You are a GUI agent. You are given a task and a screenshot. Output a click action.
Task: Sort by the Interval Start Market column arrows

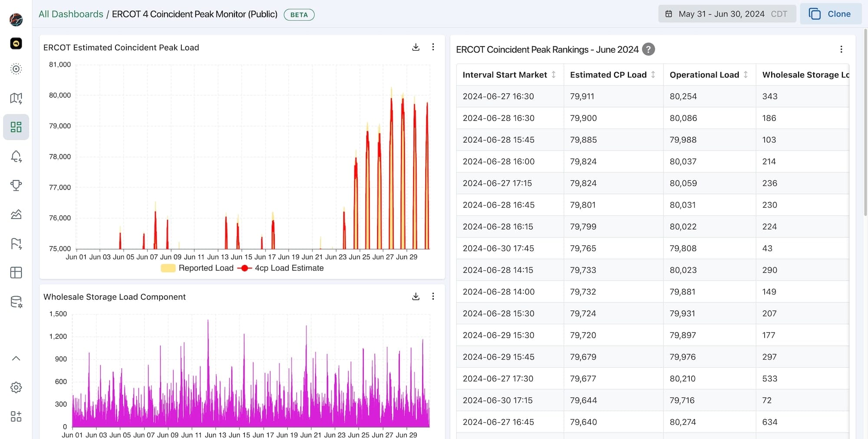tap(554, 75)
